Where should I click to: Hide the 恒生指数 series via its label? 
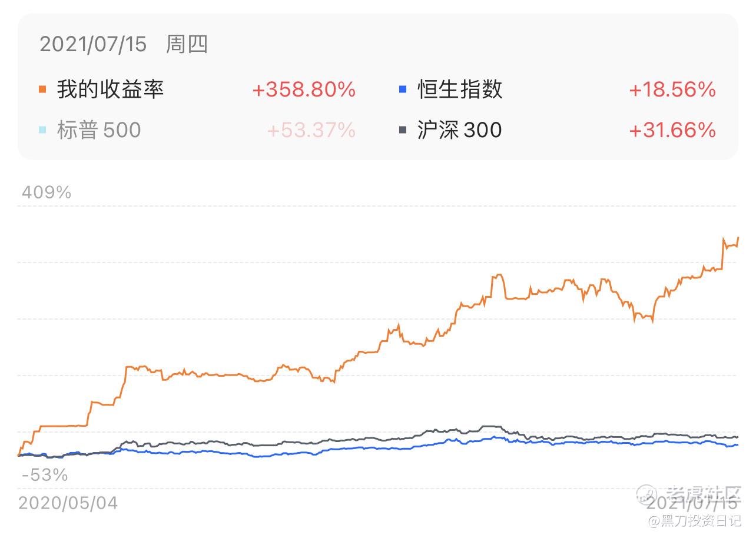pos(460,89)
